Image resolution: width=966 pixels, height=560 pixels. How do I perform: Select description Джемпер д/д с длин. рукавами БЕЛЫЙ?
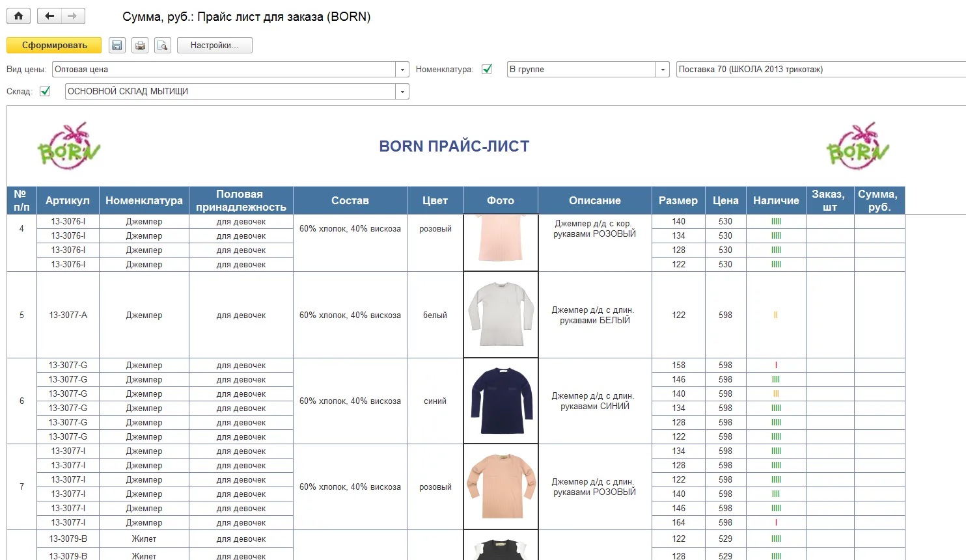pyautogui.click(x=595, y=315)
